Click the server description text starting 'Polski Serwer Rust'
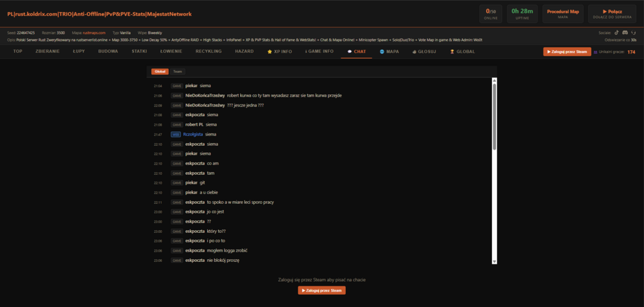The image size is (644, 307). click(249, 40)
